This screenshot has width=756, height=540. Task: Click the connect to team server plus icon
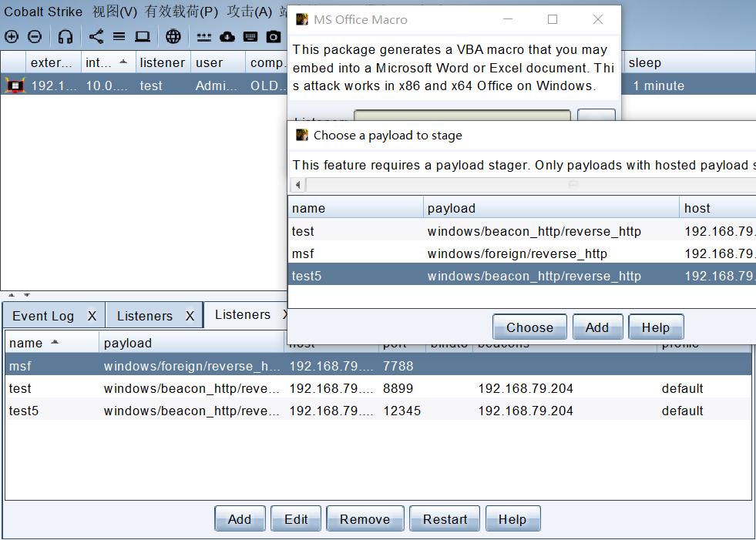pyautogui.click(x=11, y=37)
